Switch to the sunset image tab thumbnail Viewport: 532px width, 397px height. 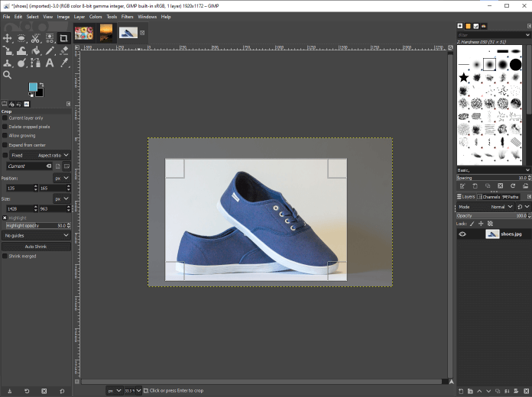105,33
